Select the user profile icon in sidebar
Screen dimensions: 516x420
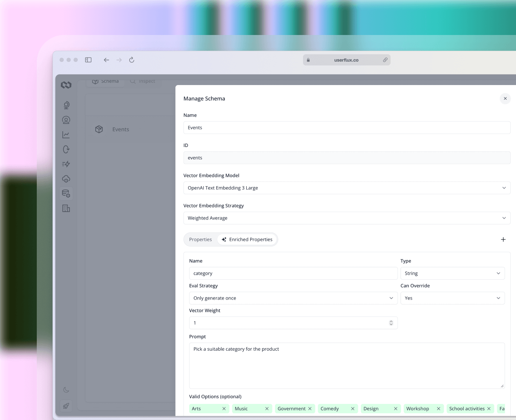coord(66,120)
